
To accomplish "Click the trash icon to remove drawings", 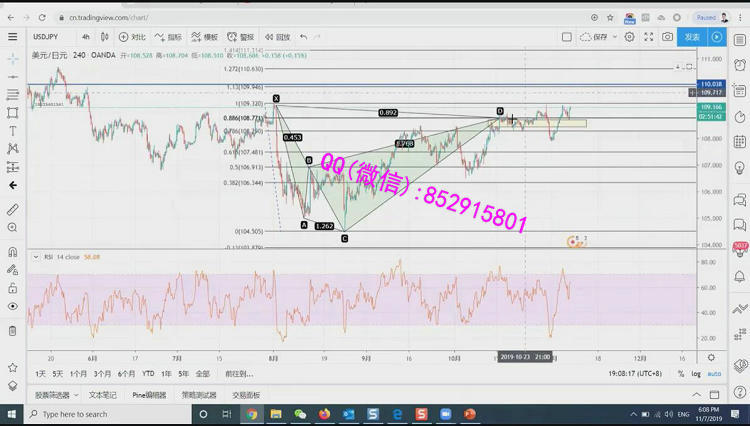I will (13, 331).
